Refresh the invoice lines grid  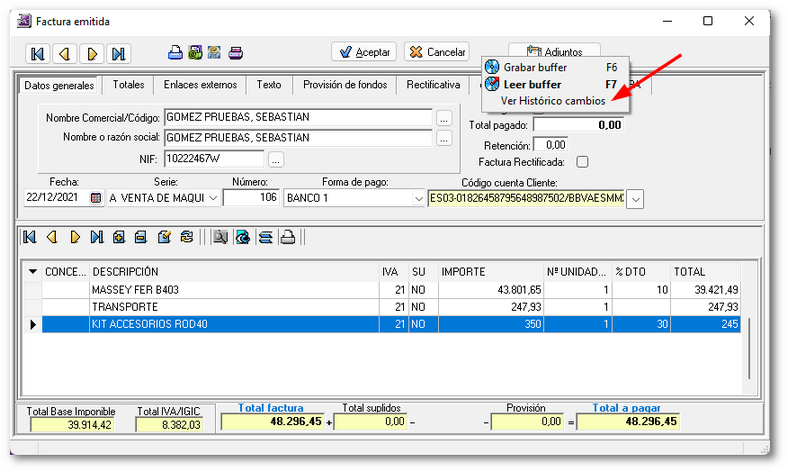click(186, 237)
